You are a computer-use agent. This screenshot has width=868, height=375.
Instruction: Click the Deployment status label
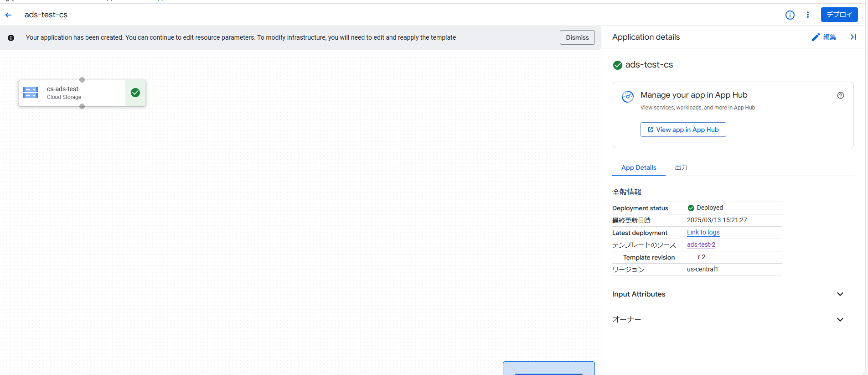(640, 208)
